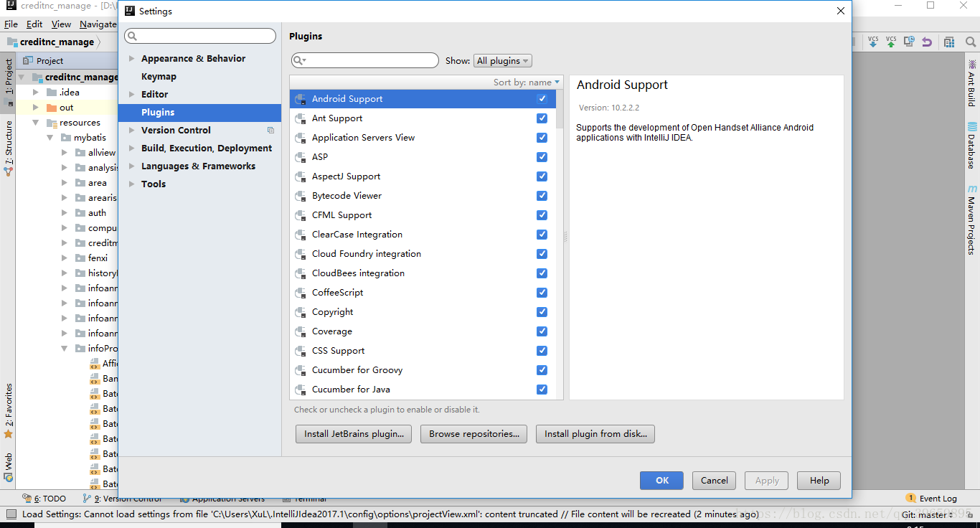Click Browse repositories... button

pos(474,434)
